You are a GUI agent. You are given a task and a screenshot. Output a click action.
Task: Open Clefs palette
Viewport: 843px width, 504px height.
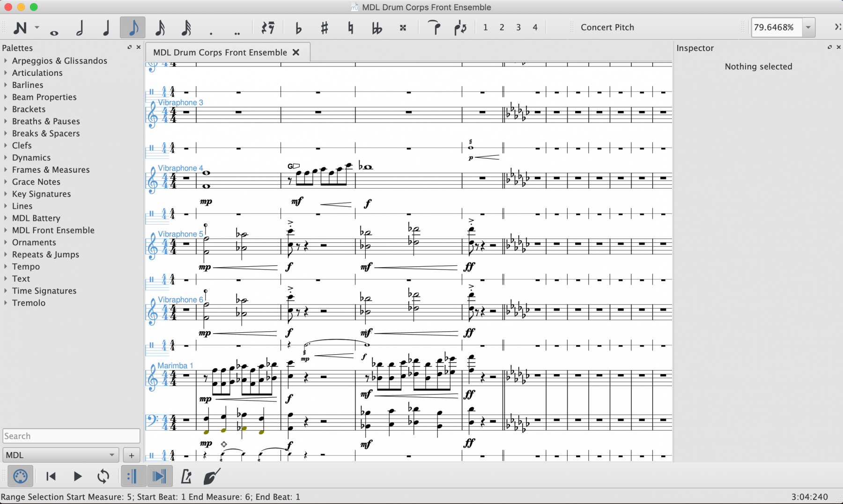pos(22,146)
